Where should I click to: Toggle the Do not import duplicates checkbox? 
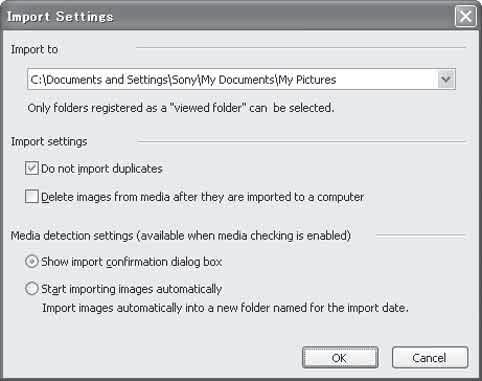pyautogui.click(x=32, y=168)
